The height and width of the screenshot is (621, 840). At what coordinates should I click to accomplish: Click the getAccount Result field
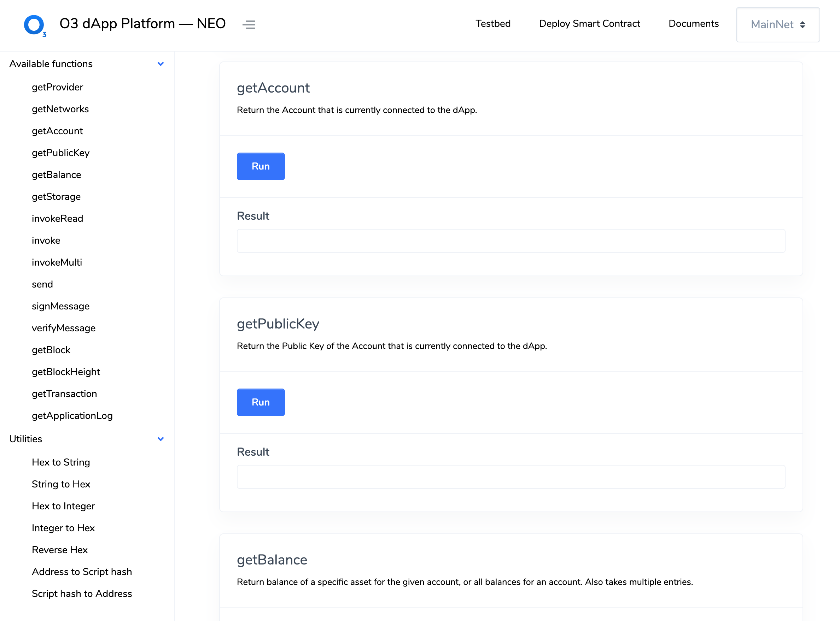511,241
